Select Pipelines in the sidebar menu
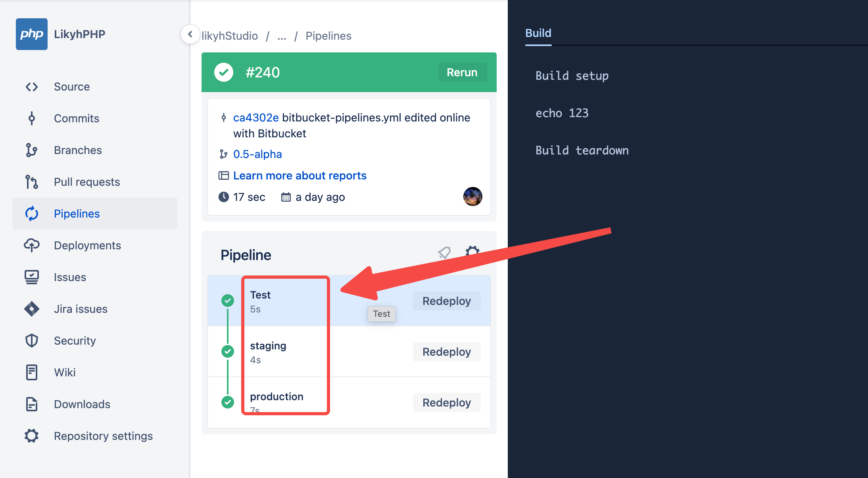 point(77,214)
